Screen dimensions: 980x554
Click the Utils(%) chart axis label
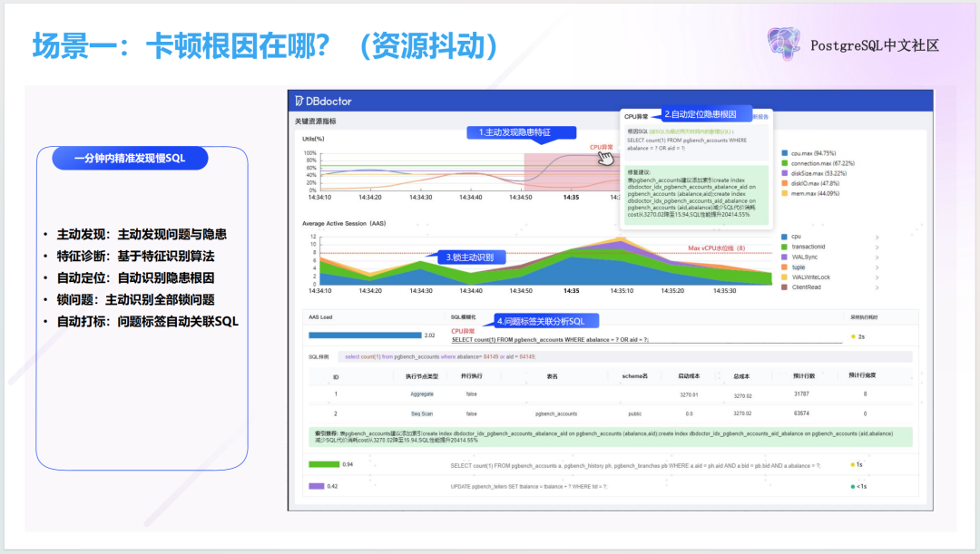click(x=313, y=139)
